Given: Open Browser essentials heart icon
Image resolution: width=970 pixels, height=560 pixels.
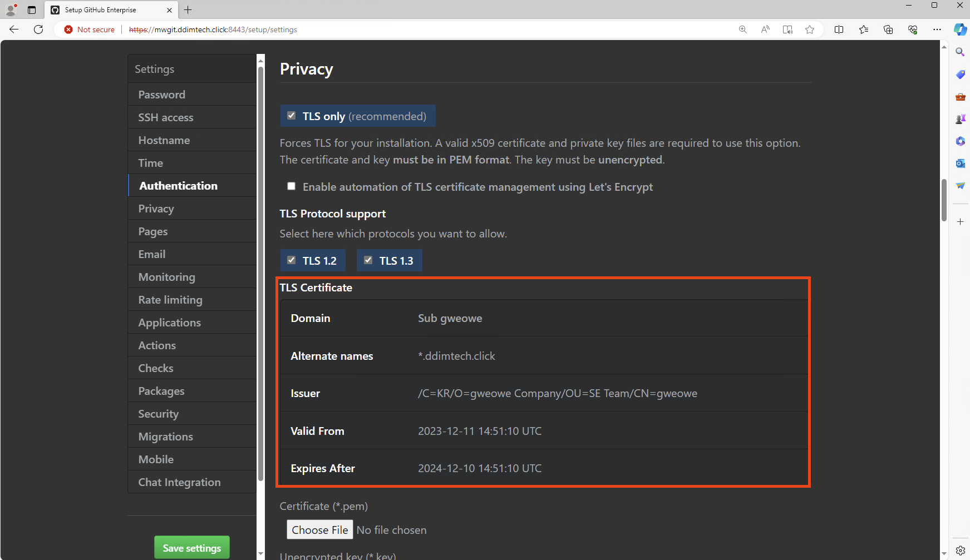Looking at the screenshot, I should 913,29.
